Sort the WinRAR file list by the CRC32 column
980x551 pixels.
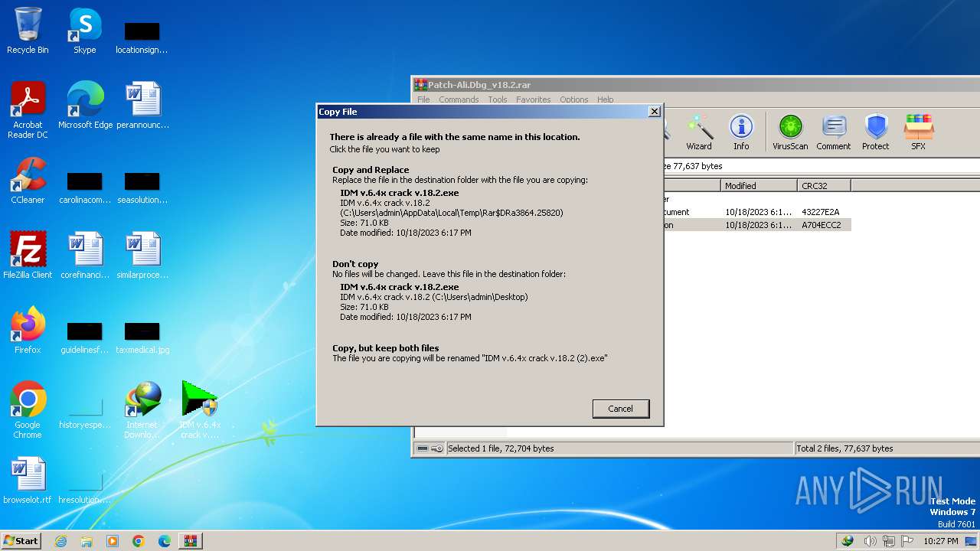[824, 185]
